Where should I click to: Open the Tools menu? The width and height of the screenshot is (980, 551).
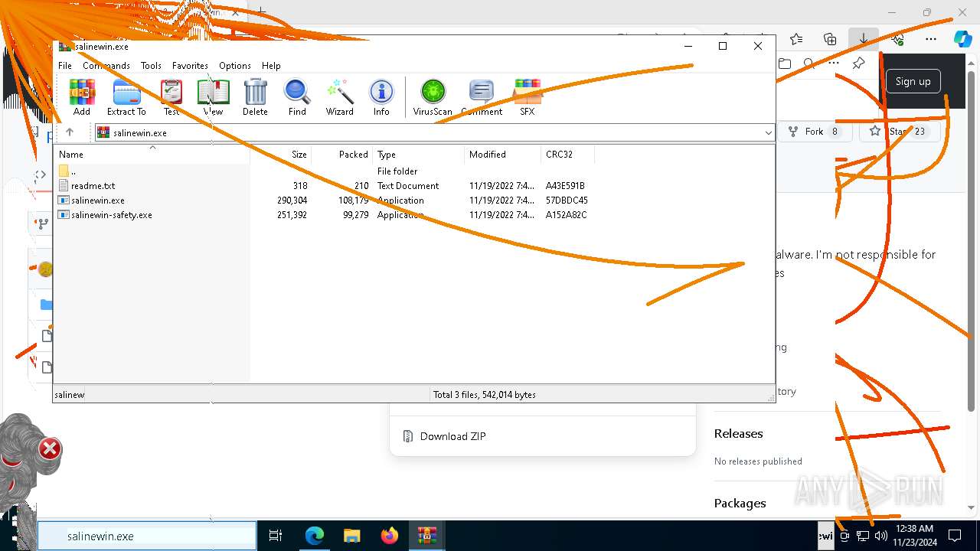point(151,66)
